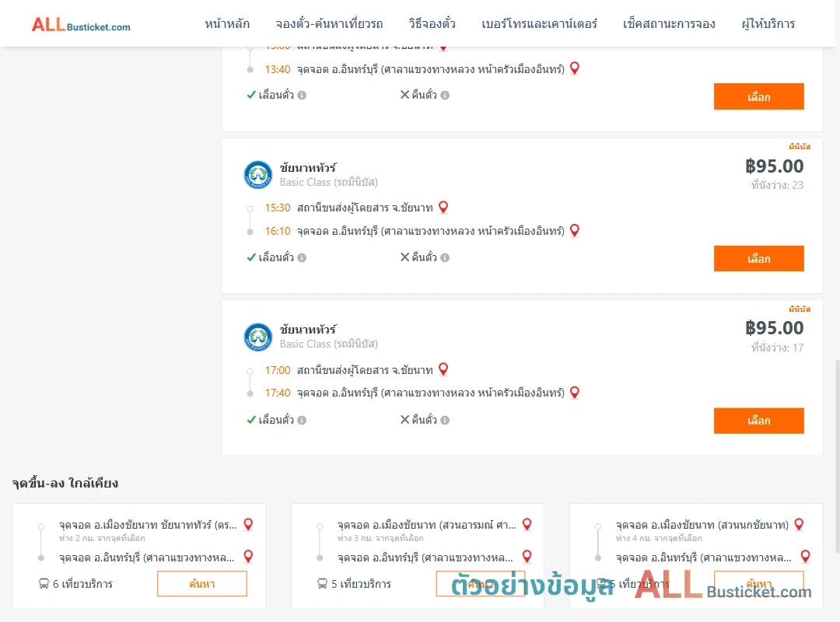Click map pin for สวนนกชัยนาท nearby stop
Image resolution: width=840 pixels, height=622 pixels.
(799, 525)
